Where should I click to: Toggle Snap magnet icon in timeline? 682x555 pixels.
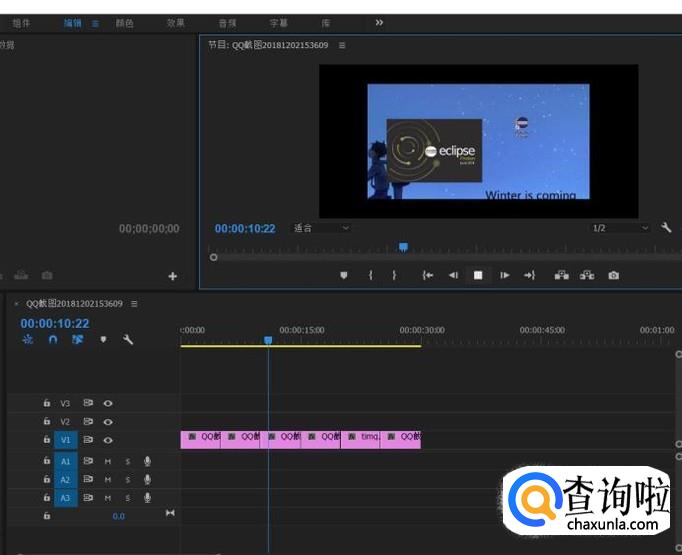(x=52, y=340)
